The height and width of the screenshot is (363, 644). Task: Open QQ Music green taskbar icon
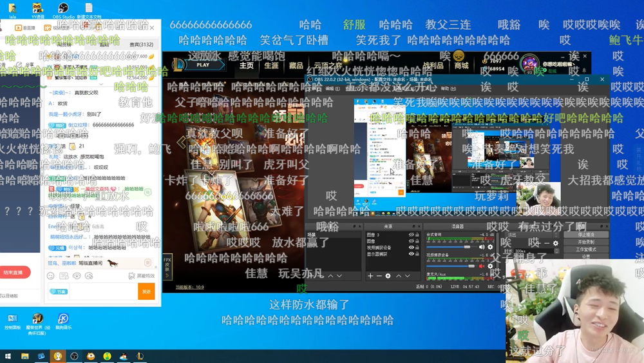click(x=107, y=357)
